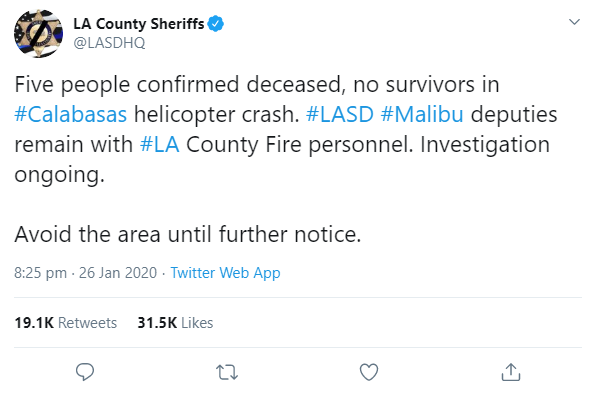Click the 'Avoid the area until further notice' line

[187, 234]
